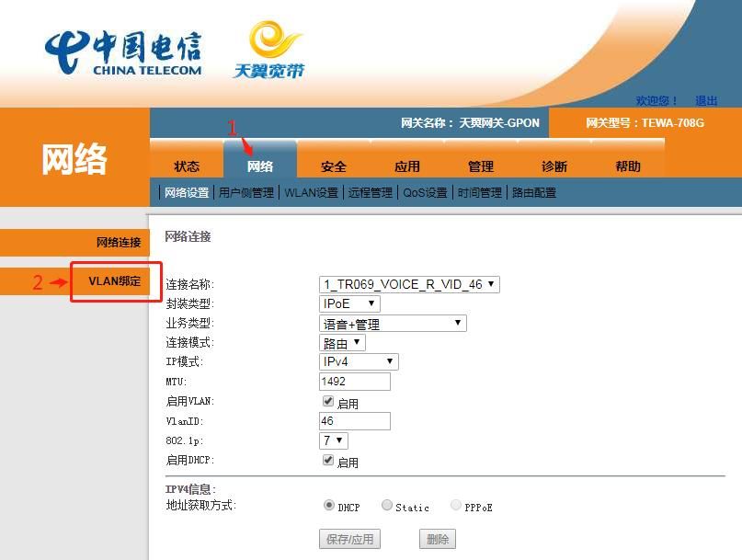The width and height of the screenshot is (742, 560).
Task: Choose the PPPoE address acquisition method
Action: (455, 504)
